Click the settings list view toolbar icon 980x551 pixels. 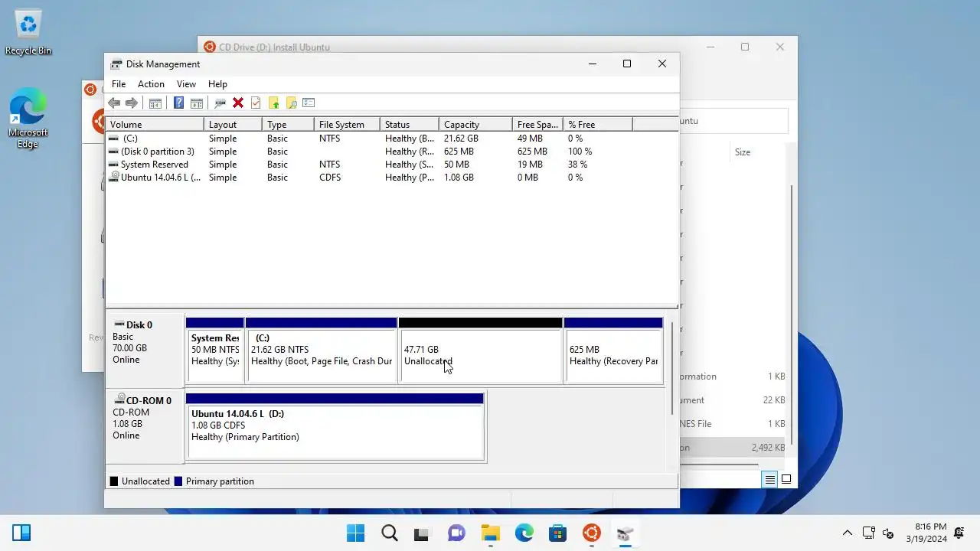[x=309, y=103]
